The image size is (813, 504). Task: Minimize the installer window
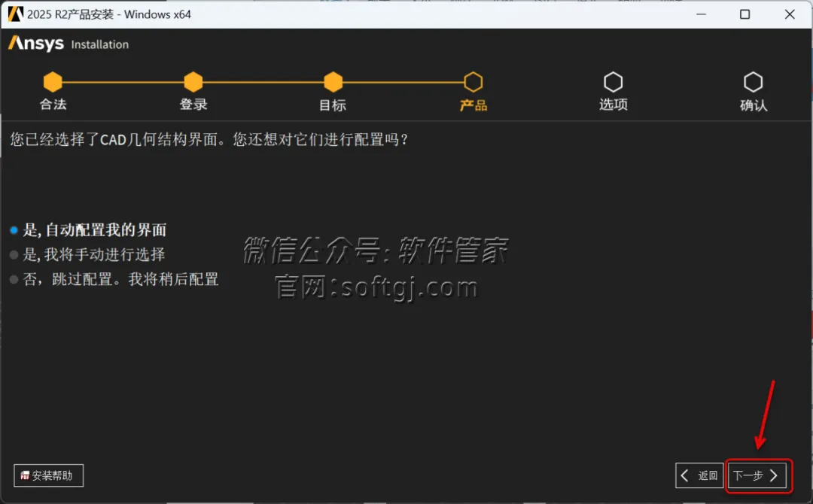point(701,14)
